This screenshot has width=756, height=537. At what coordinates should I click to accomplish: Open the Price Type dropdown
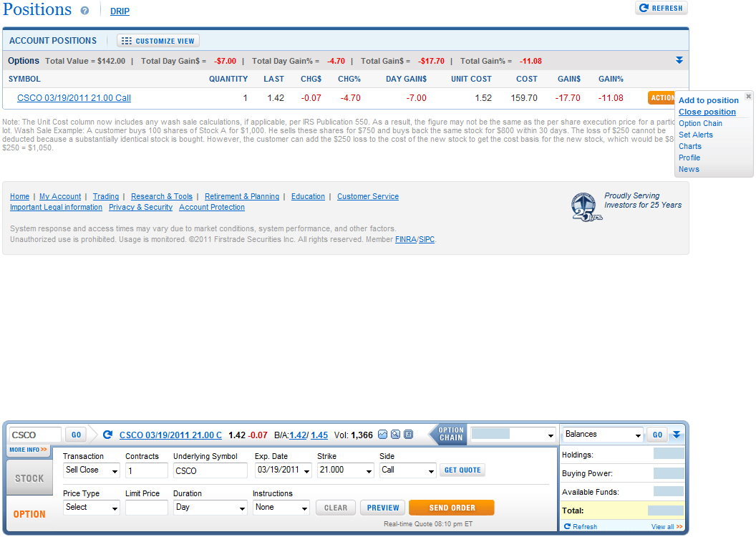pyautogui.click(x=91, y=508)
